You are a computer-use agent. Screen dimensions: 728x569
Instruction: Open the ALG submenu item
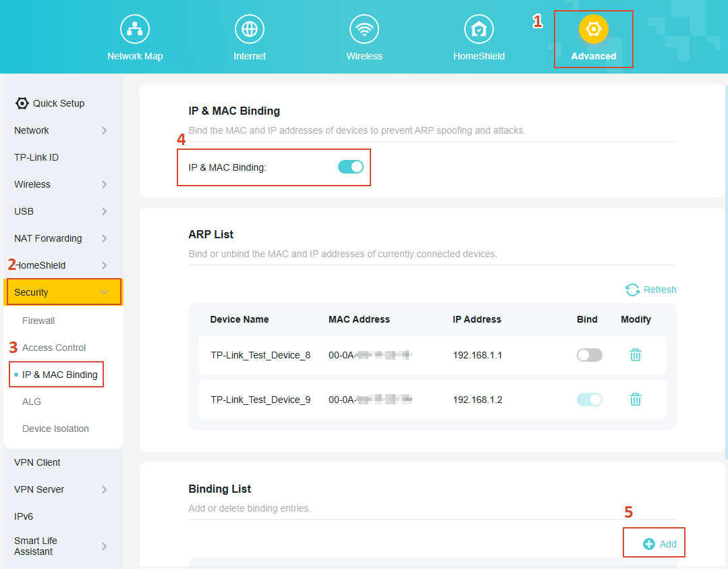32,402
